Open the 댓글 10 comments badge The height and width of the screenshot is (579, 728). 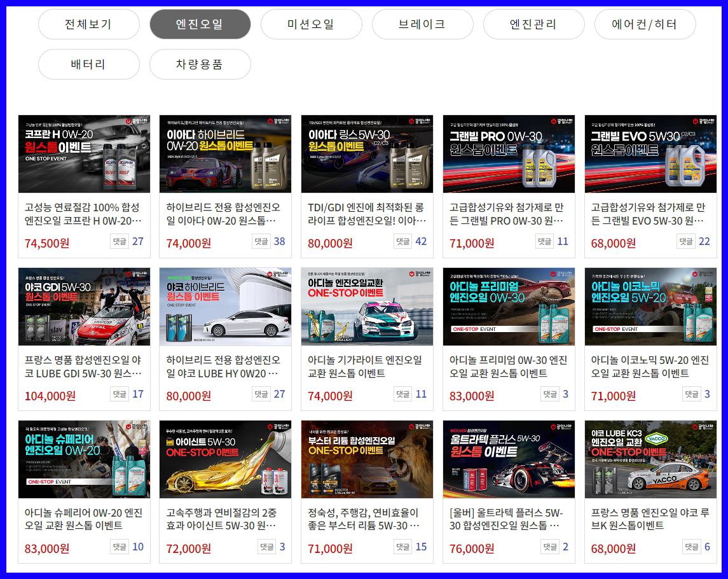pos(127,547)
